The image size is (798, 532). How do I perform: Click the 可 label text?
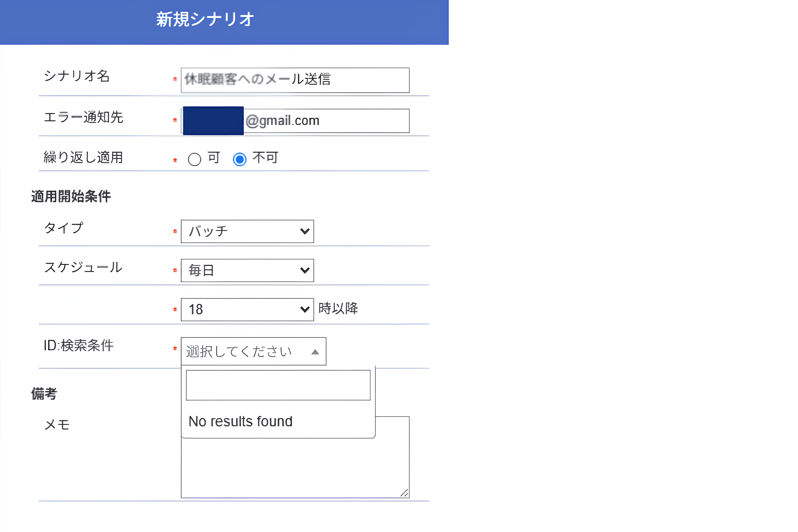tap(214, 158)
